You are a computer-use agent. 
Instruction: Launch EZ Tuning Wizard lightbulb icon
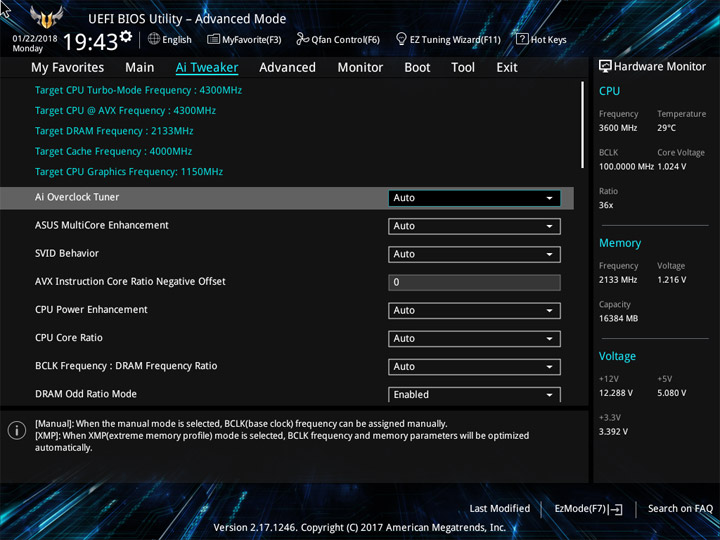point(401,39)
